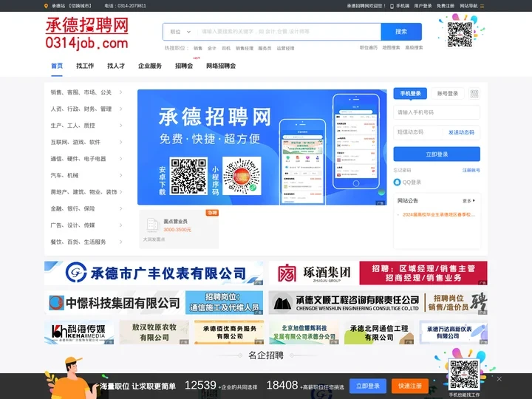Click the location pin icon beside 承德站
This screenshot has height=399, width=532.
click(46, 6)
